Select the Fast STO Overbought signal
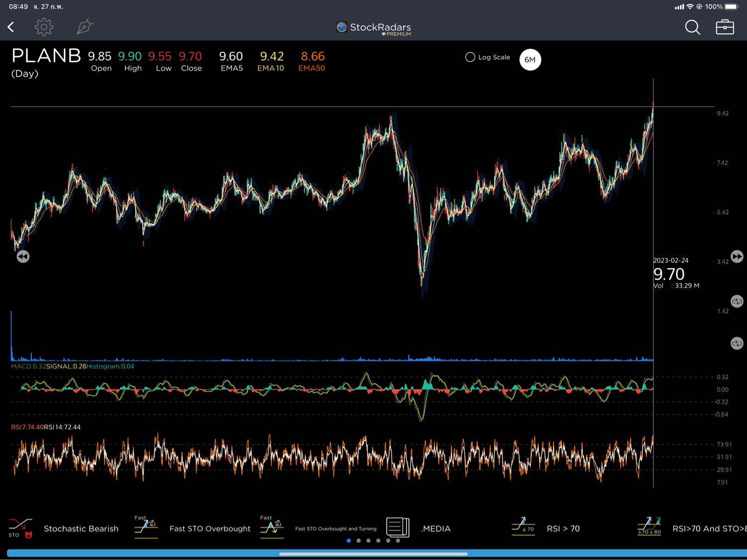747x560 pixels. pyautogui.click(x=146, y=528)
